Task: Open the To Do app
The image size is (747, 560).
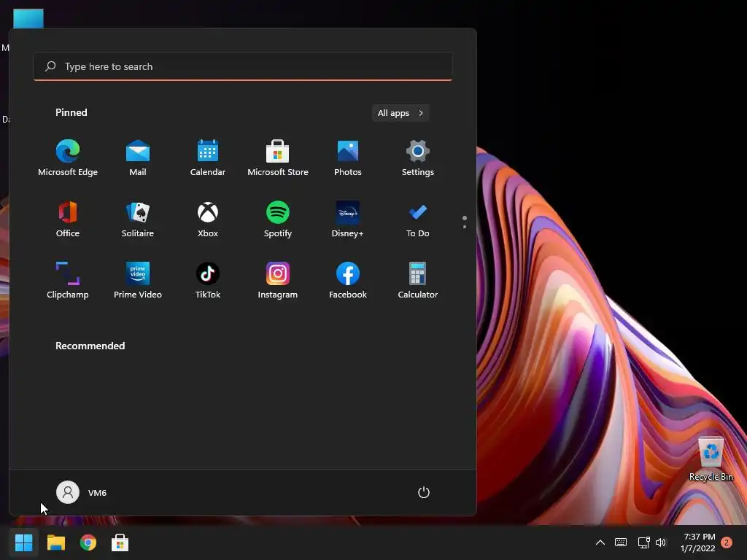Action: tap(418, 219)
